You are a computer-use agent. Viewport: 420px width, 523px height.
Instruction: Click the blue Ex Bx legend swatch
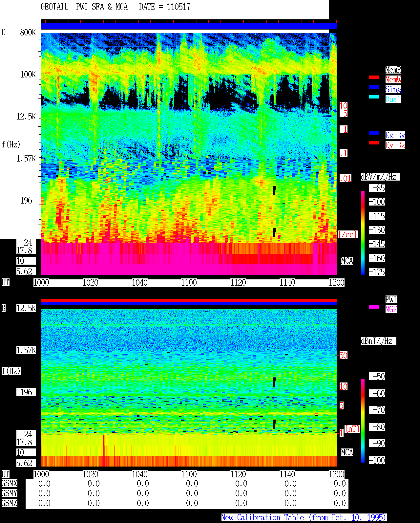tap(374, 133)
